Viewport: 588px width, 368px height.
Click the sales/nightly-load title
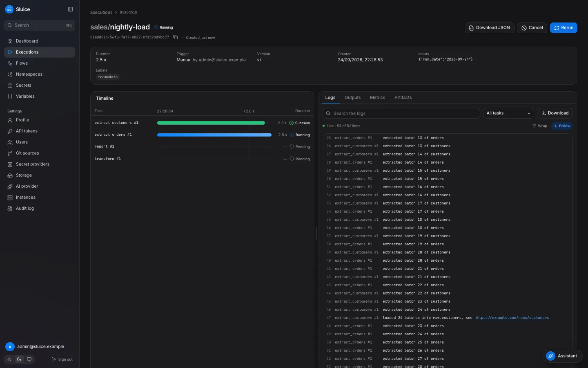tap(120, 27)
